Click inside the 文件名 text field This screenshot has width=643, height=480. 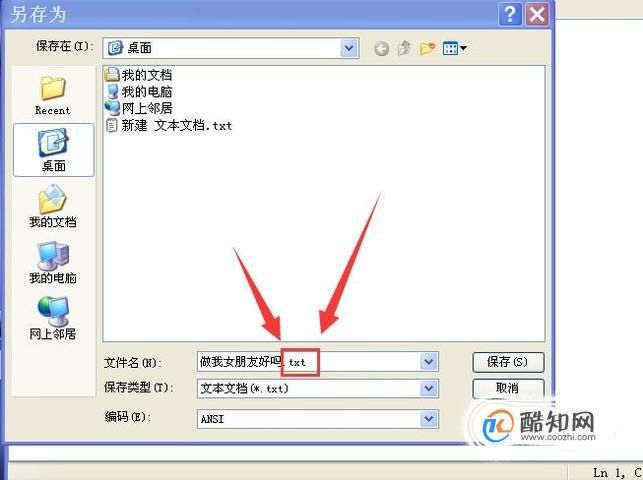tap(308, 362)
